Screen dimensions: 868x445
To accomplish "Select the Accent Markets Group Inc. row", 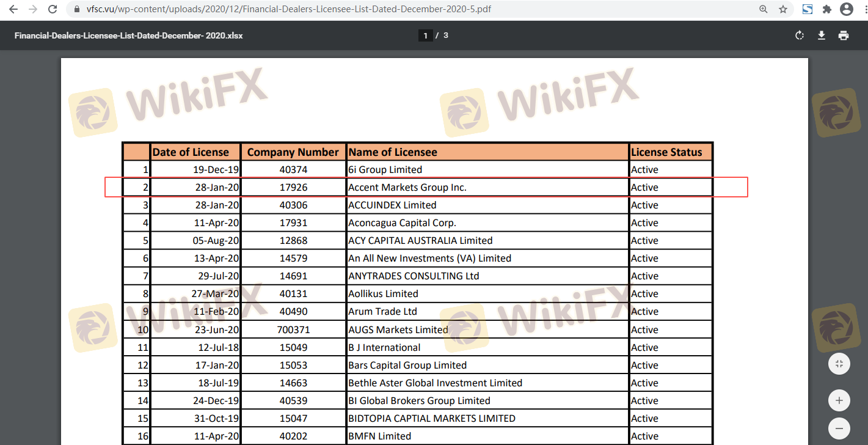I will click(x=407, y=188).
